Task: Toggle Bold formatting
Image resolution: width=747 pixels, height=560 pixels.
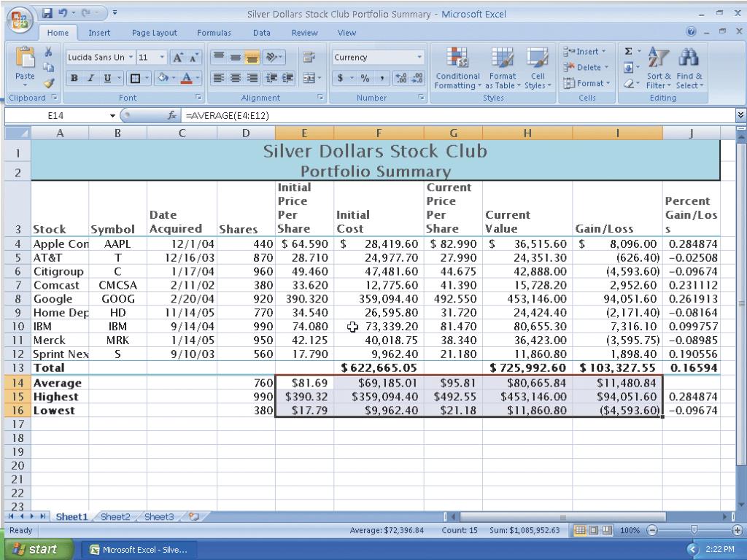Action: 74,78
